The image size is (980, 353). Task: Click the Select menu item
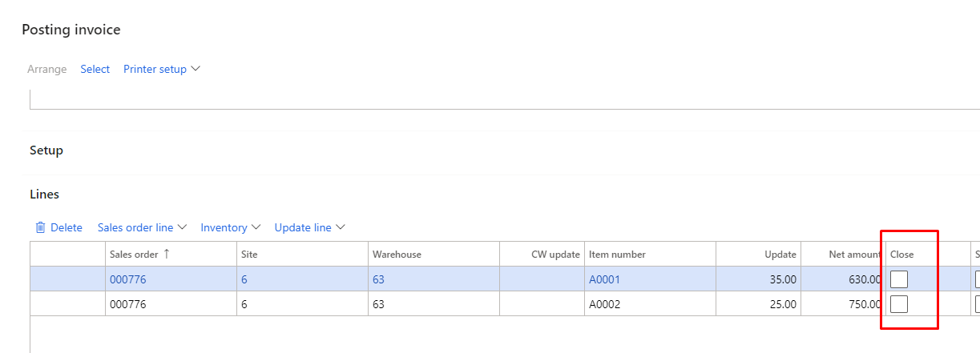point(95,69)
